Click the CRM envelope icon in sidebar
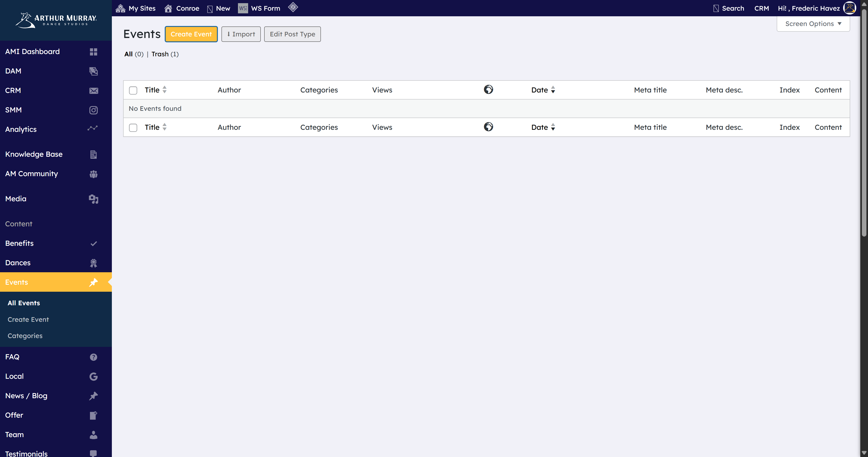868x457 pixels. click(94, 91)
